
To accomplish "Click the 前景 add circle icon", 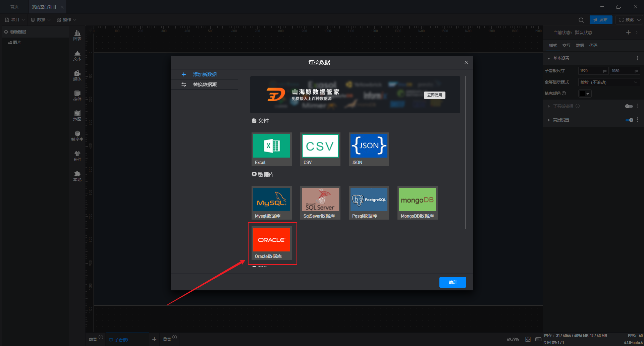I will click(x=101, y=337).
